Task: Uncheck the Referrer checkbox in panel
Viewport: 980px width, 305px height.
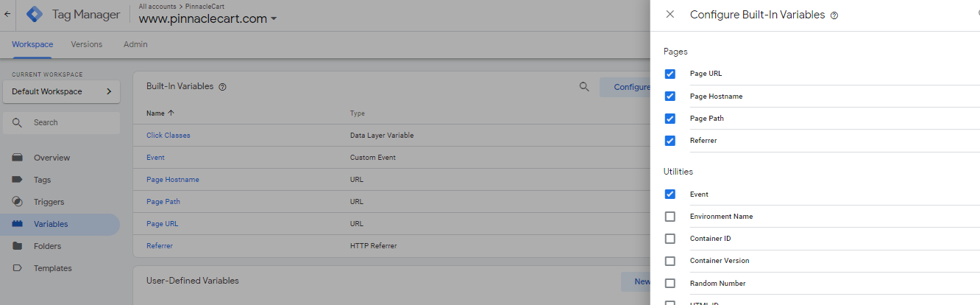Action: tap(670, 141)
